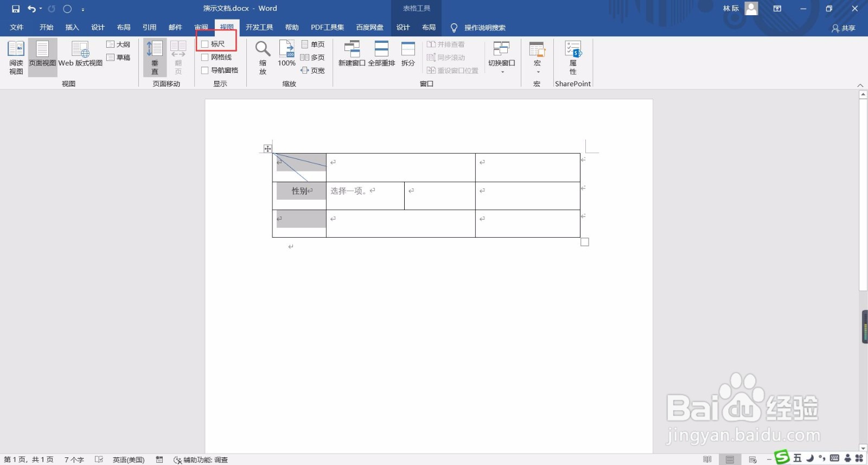The image size is (868, 465).
Task: Choose Multiple Pages (多页) zoom
Action: pos(313,58)
